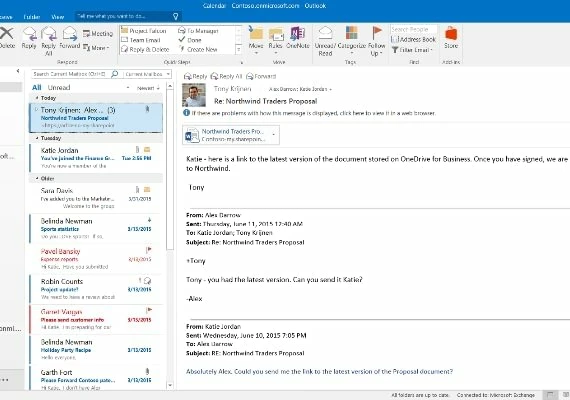Open Rules menu in ribbon
Screen dimensions: 570x400
tap(276, 41)
